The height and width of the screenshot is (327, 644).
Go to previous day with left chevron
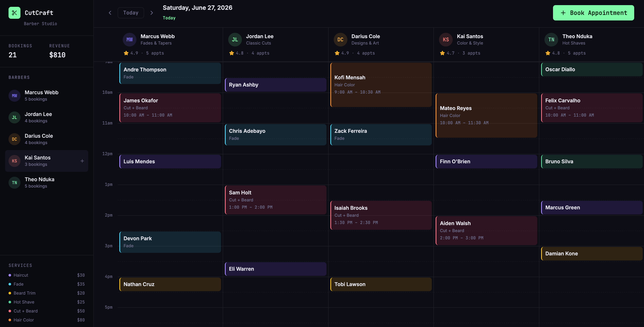(x=110, y=13)
